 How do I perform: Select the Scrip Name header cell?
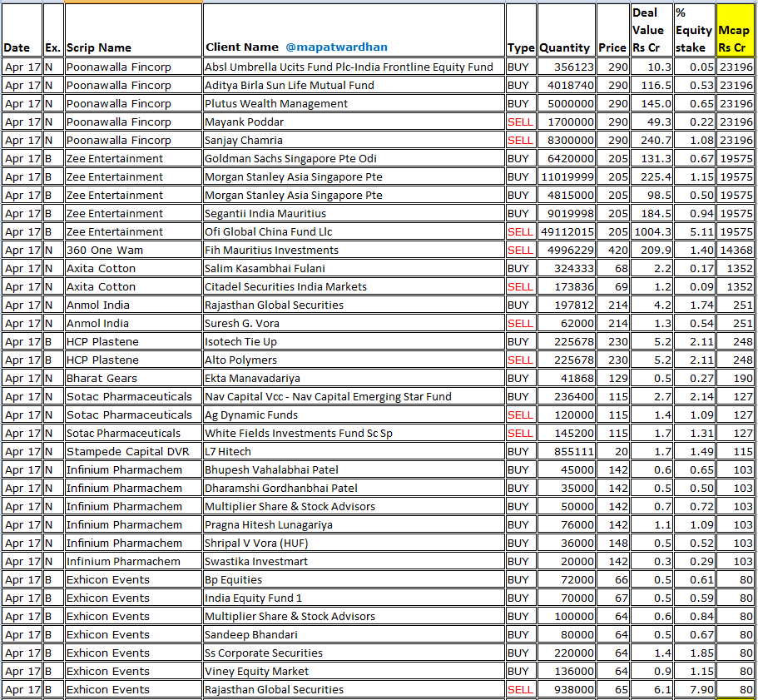point(133,30)
